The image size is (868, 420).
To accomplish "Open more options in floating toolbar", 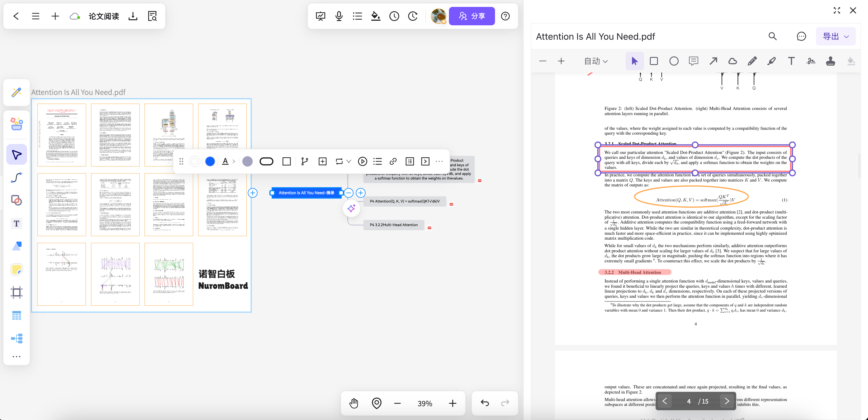I will (439, 162).
